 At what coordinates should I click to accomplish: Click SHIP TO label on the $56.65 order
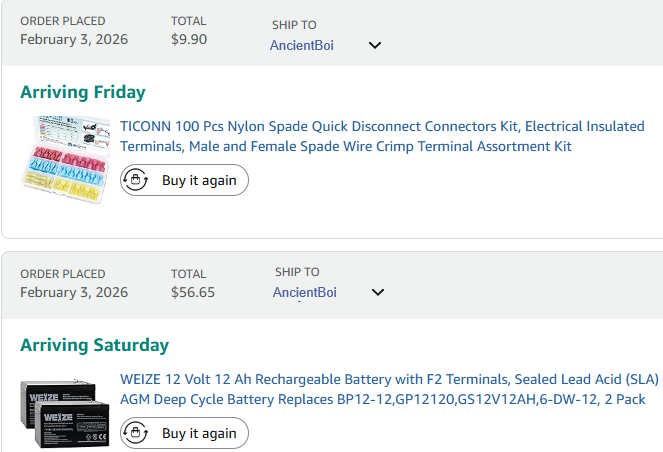(x=297, y=272)
